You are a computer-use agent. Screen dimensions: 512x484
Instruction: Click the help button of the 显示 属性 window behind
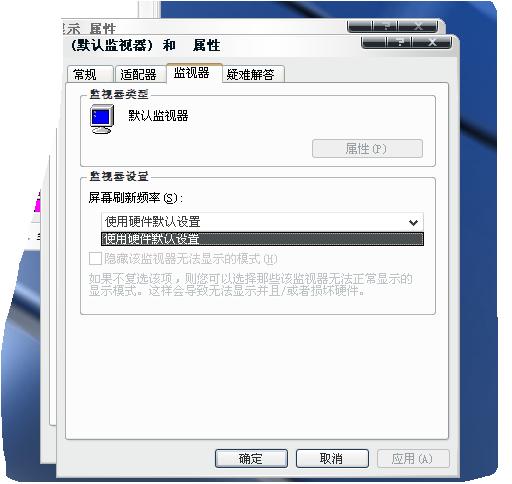coord(386,26)
